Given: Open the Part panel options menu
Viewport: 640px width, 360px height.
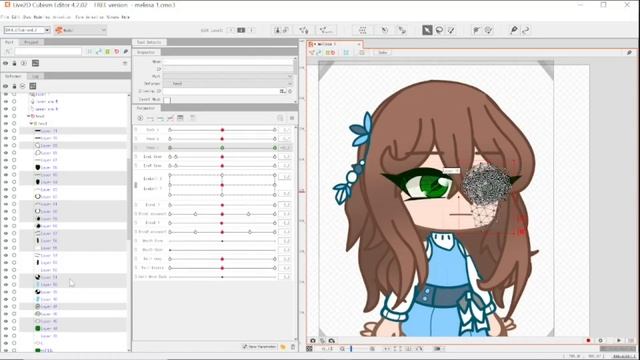Looking at the screenshot, I should pyautogui.click(x=125, y=63).
